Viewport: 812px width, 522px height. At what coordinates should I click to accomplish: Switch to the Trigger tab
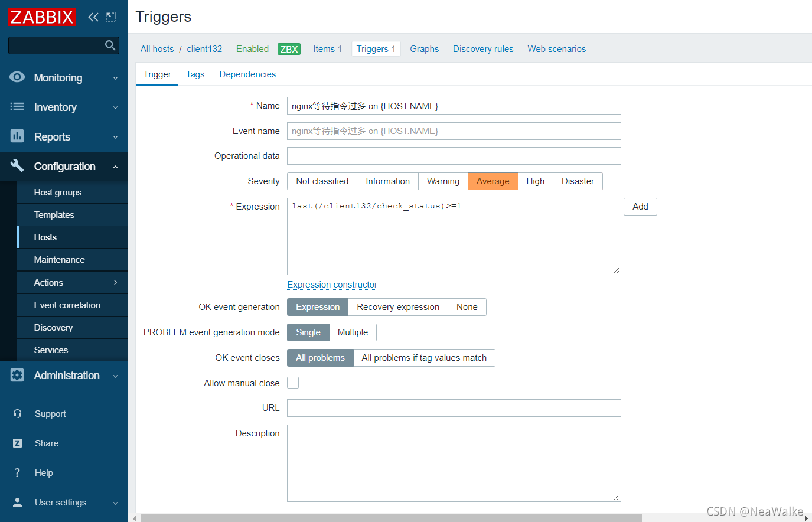157,74
